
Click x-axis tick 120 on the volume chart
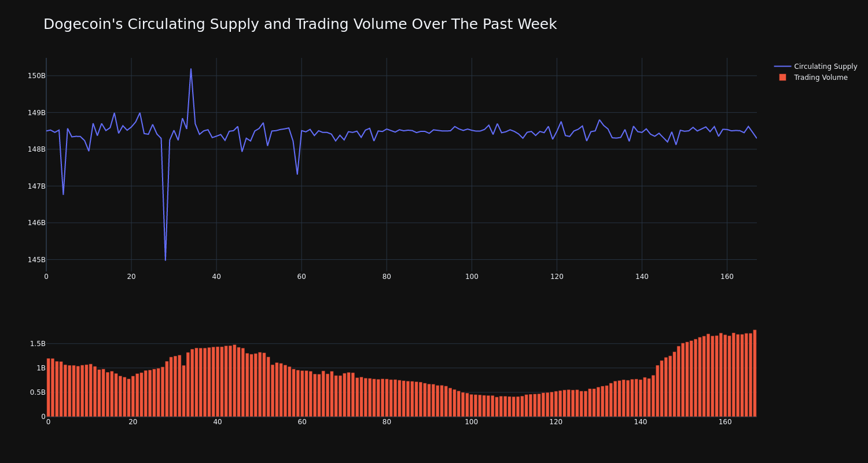coord(556,422)
